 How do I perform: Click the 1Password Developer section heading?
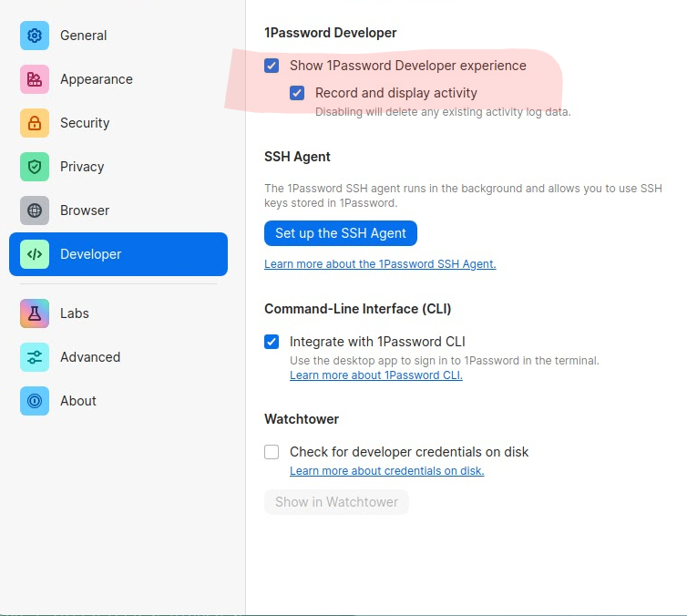331,33
